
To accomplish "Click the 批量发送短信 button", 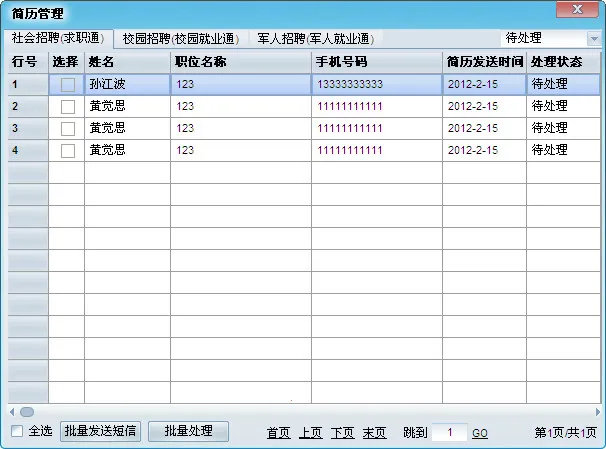I will click(100, 432).
